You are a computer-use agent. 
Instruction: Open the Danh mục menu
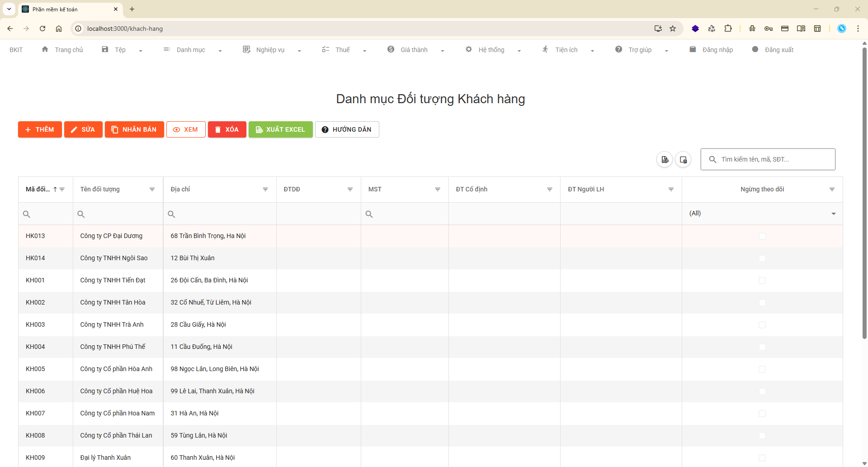191,50
